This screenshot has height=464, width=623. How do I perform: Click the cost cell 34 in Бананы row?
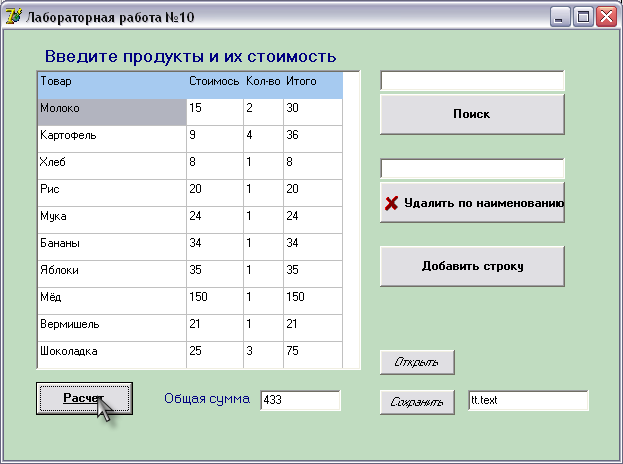pos(215,247)
